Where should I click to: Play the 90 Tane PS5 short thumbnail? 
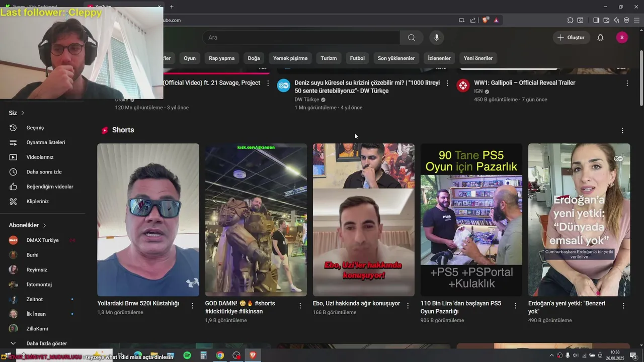tap(471, 220)
